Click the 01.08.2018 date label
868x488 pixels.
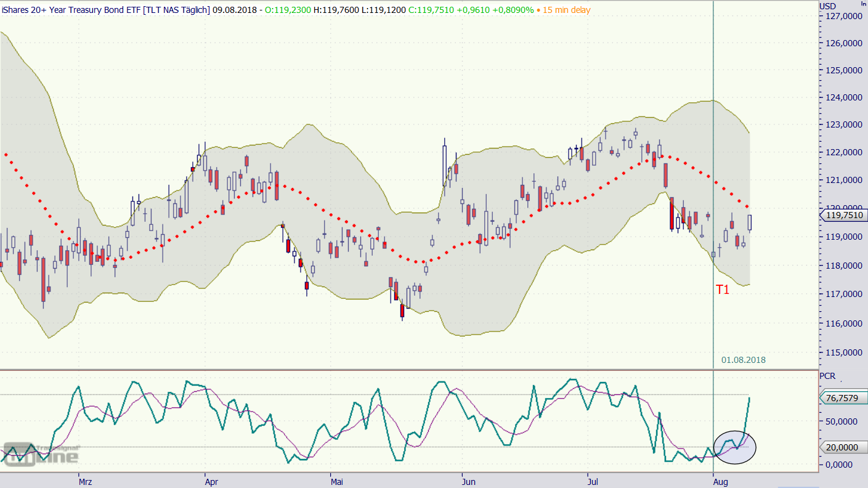(x=744, y=360)
